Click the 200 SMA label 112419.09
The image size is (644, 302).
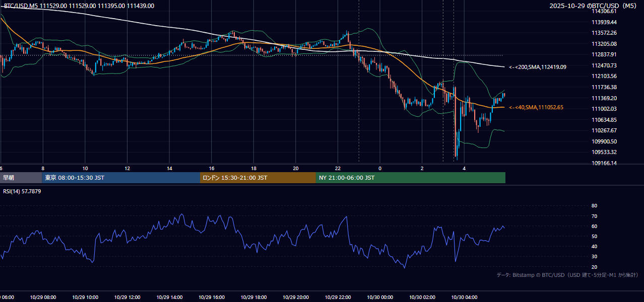point(538,67)
